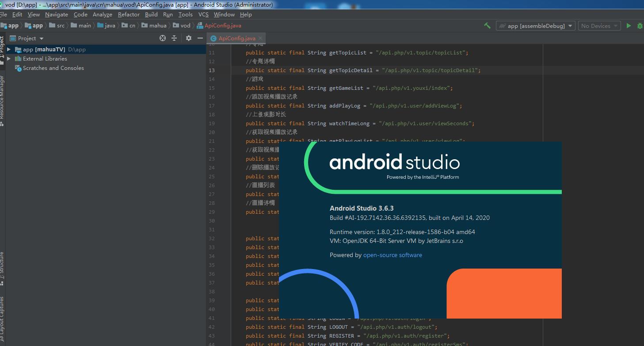Click the VM: OpenJDK line in About
Image resolution: width=644 pixels, height=346 pixels.
[396, 241]
